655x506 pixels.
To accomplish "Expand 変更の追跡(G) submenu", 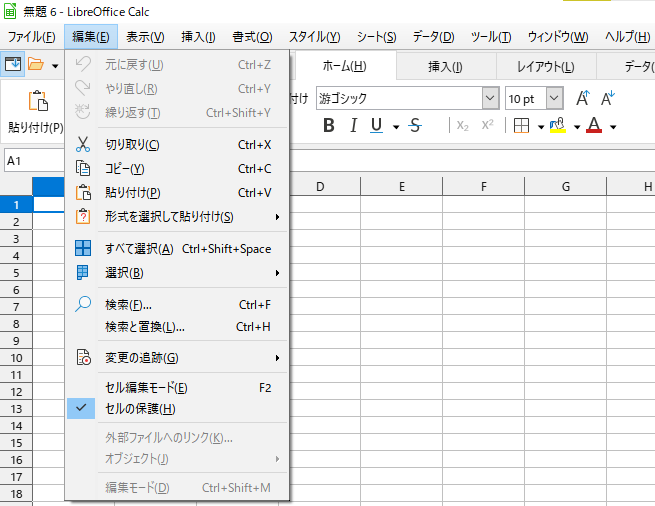I will (277, 358).
